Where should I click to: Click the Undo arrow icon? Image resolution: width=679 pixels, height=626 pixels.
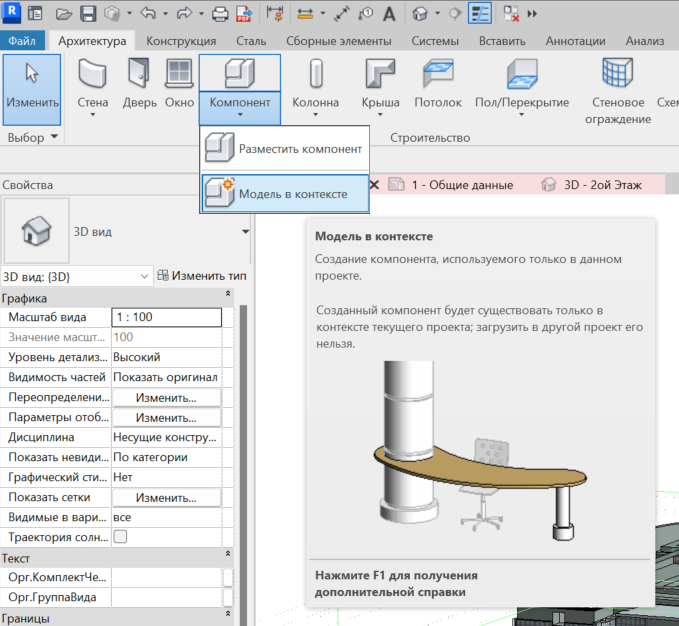(148, 13)
